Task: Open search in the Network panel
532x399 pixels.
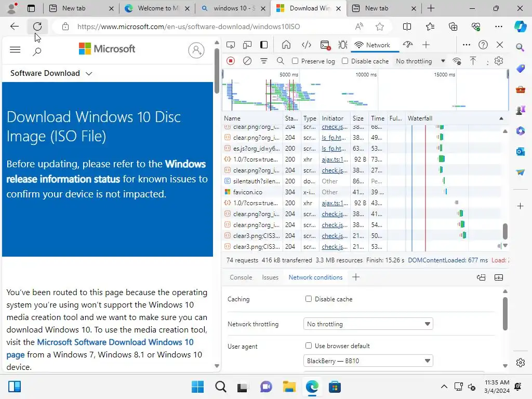Action: pyautogui.click(x=280, y=61)
